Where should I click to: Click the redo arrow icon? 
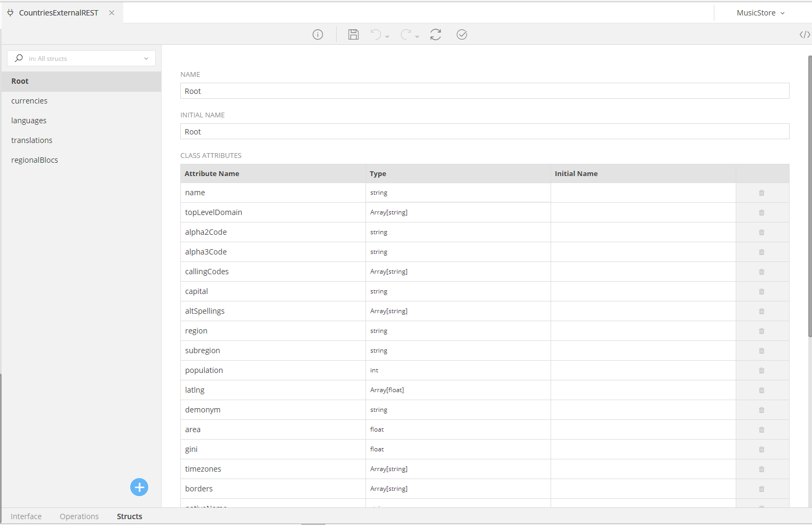tap(406, 35)
